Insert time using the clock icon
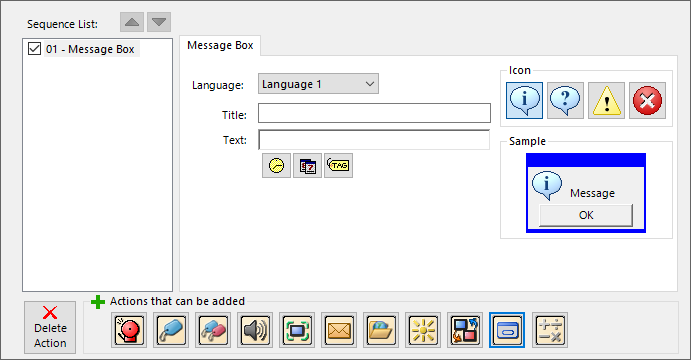 coord(276,166)
